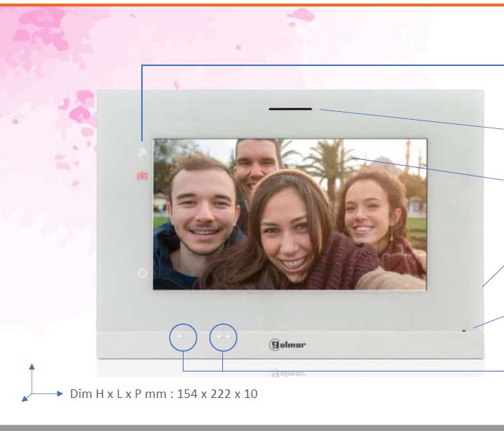This screenshot has width=504, height=431.
Task: Click the monitor's video screen showing four people
Action: (290, 214)
